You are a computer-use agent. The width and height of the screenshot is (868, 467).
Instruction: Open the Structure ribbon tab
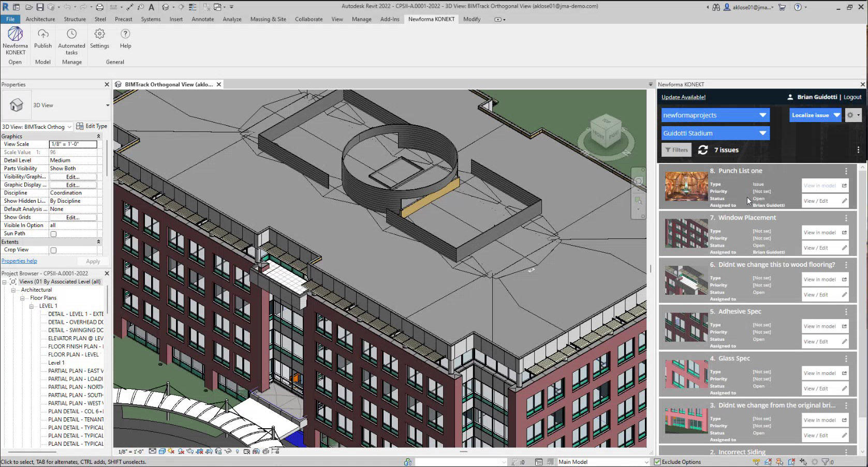pyautogui.click(x=75, y=19)
